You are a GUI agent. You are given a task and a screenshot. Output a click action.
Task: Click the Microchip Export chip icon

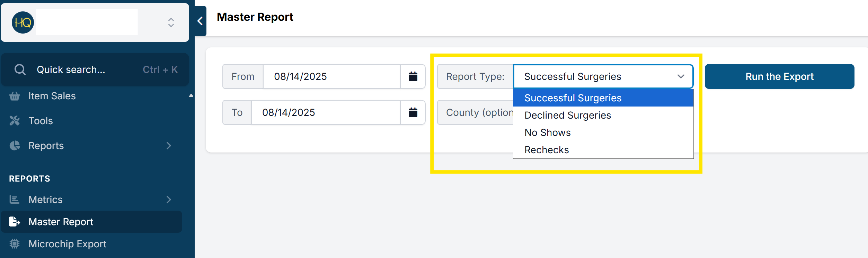pyautogui.click(x=15, y=244)
